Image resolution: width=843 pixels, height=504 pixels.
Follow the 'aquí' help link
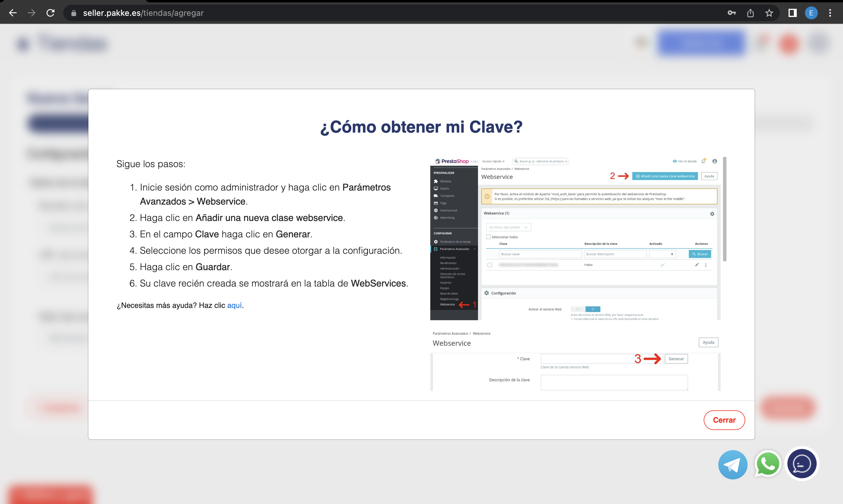pyautogui.click(x=234, y=305)
